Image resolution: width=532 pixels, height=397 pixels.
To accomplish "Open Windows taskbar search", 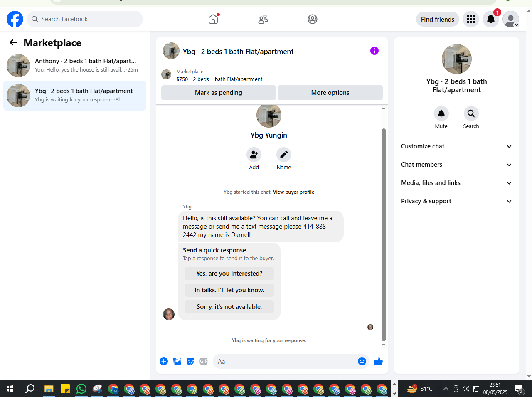I will tap(30, 389).
